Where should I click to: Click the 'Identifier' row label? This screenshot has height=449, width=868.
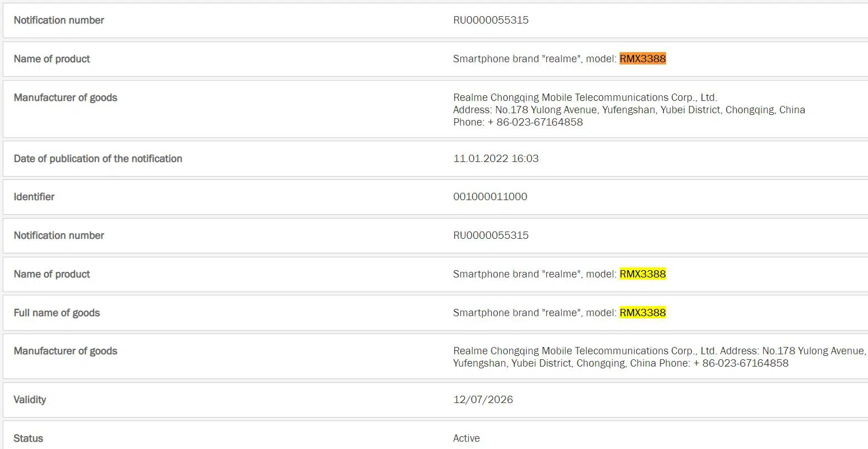tap(34, 197)
